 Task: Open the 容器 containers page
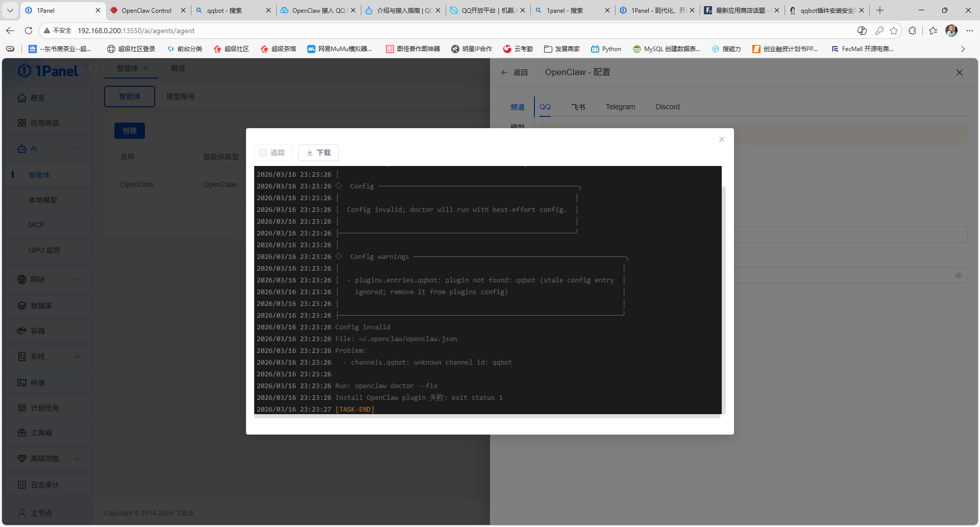37,331
